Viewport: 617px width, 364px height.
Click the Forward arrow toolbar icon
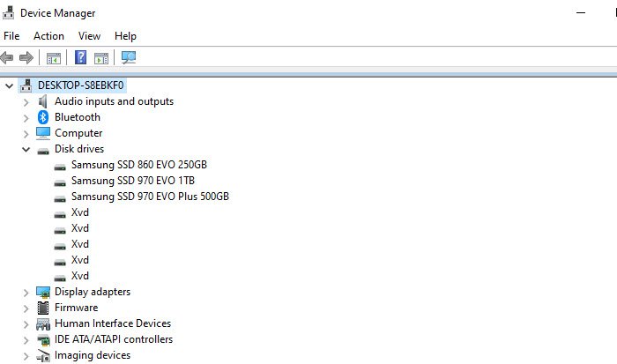point(26,58)
